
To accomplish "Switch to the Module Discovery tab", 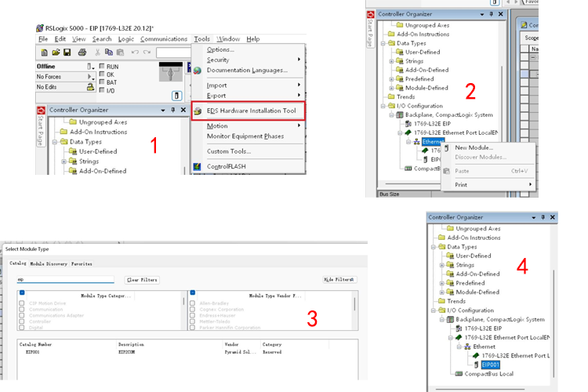I will (x=49, y=264).
